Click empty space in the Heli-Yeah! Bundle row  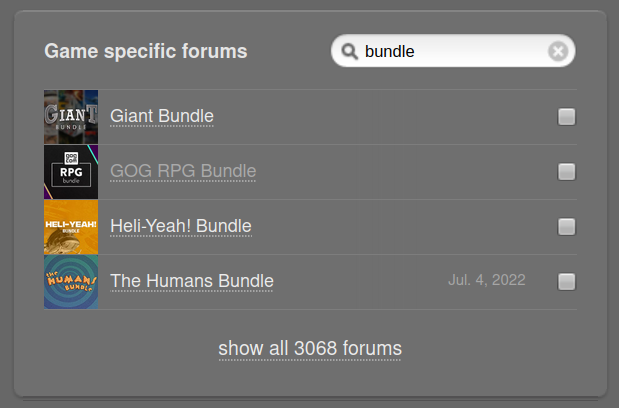(x=403, y=227)
